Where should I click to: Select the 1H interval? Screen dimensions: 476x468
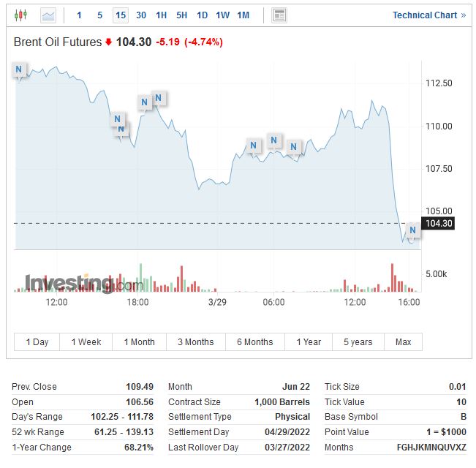coord(162,15)
